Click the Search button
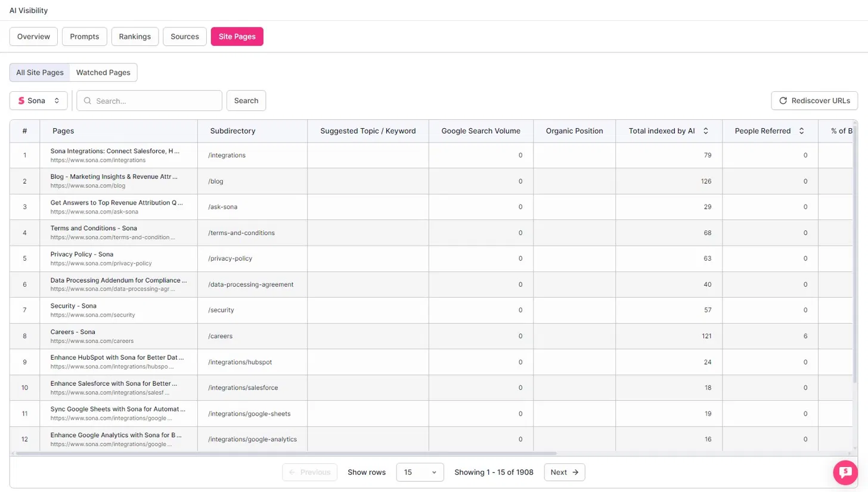The width and height of the screenshot is (868, 492). (x=246, y=101)
